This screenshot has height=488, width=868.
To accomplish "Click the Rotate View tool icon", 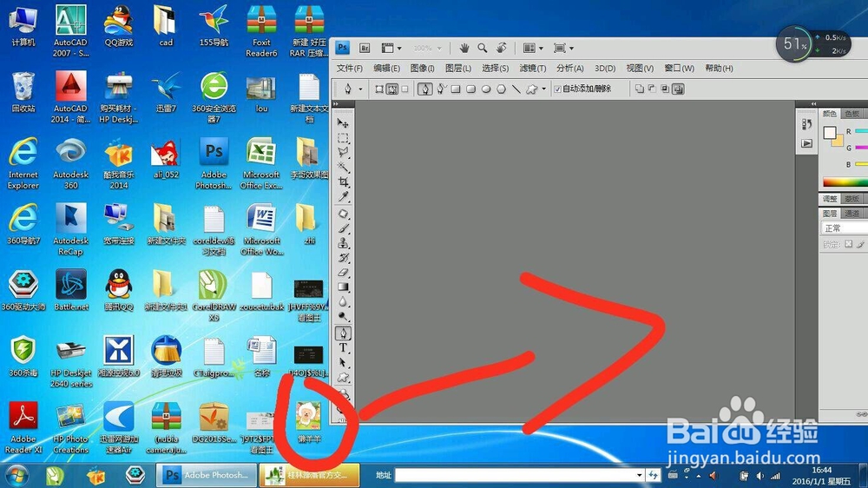I will click(502, 48).
